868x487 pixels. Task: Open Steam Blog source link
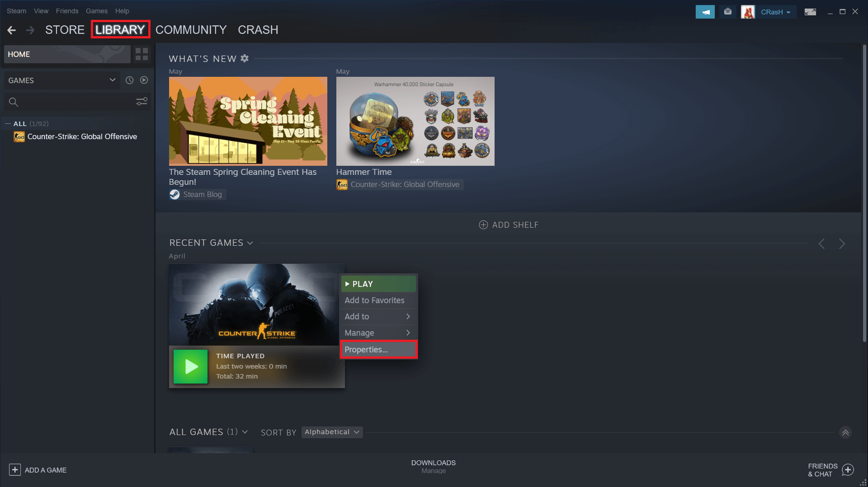(202, 194)
